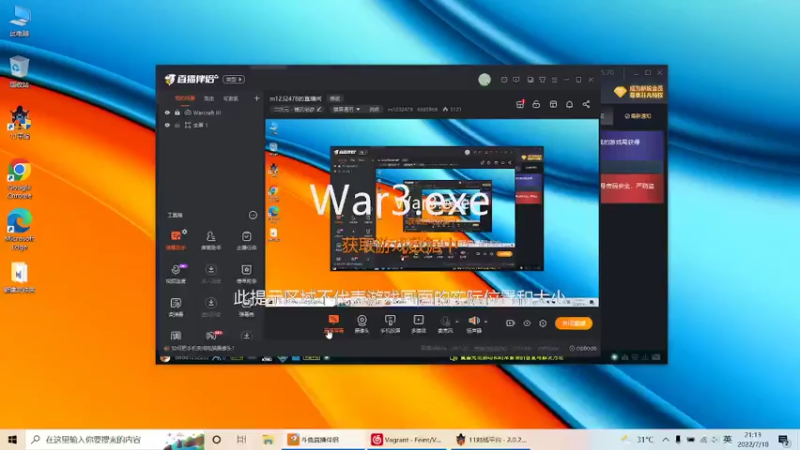Open the tool with purple badge
The width and height of the screenshot is (800, 450).
pyautogui.click(x=176, y=273)
